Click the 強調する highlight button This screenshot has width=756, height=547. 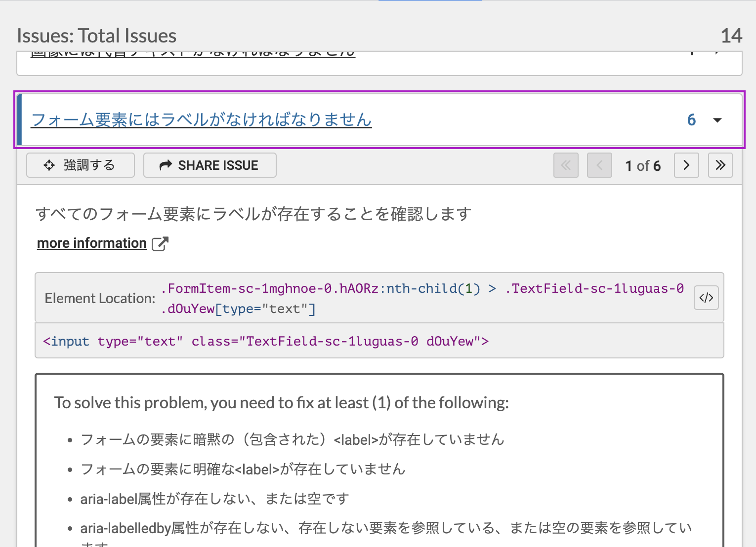(80, 165)
